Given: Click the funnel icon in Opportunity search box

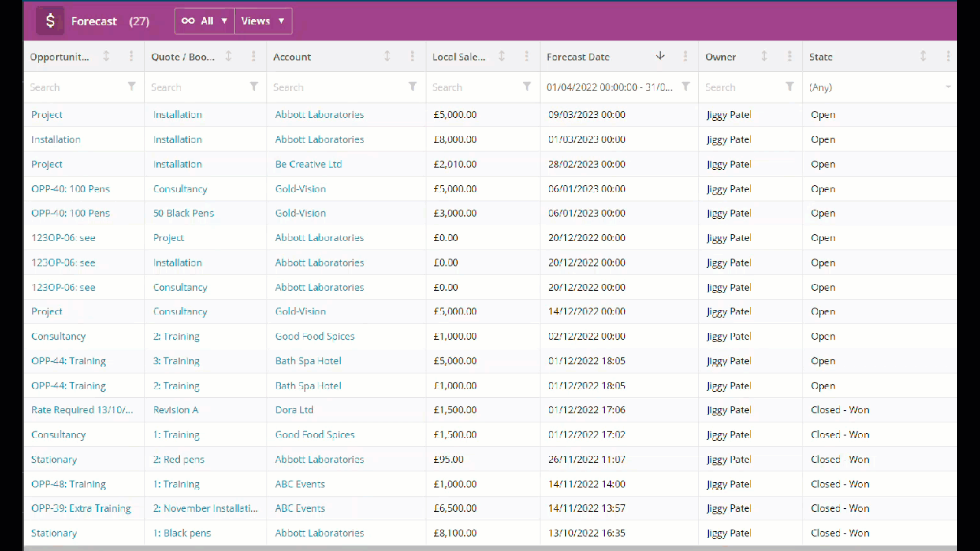Looking at the screenshot, I should pos(132,86).
